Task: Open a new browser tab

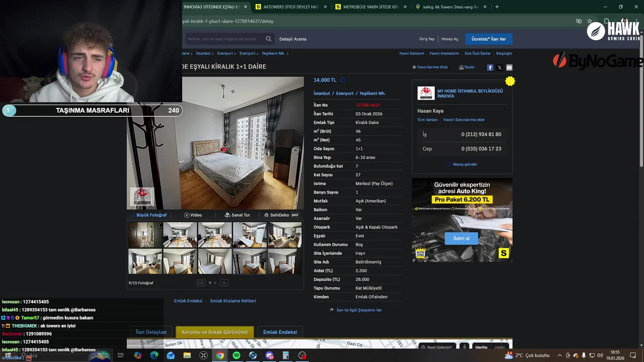Action: pos(497,7)
